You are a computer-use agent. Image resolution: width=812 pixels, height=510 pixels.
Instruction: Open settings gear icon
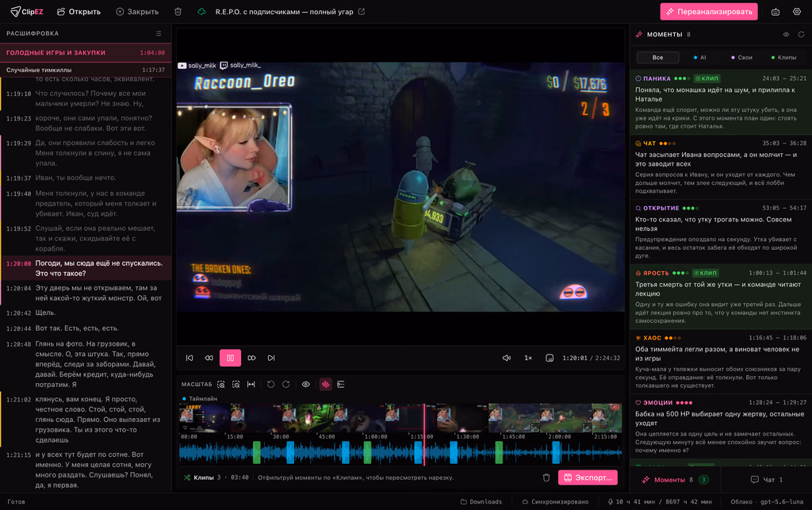[797, 11]
